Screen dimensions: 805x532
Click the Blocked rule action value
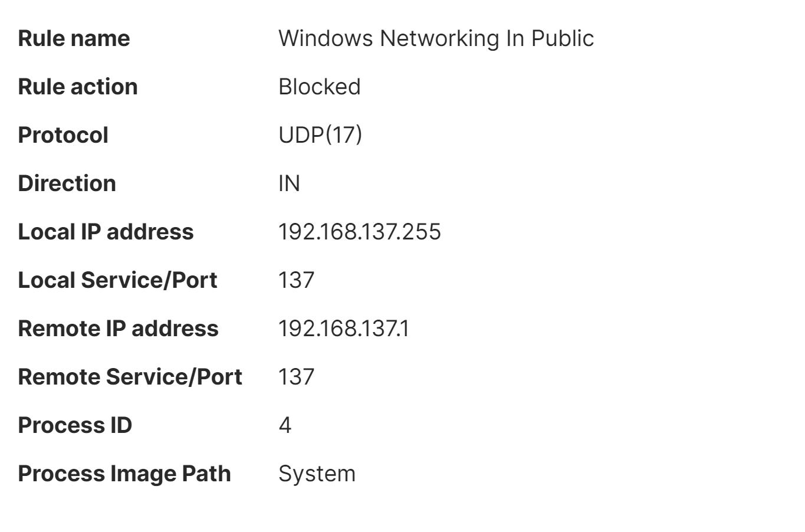(319, 87)
